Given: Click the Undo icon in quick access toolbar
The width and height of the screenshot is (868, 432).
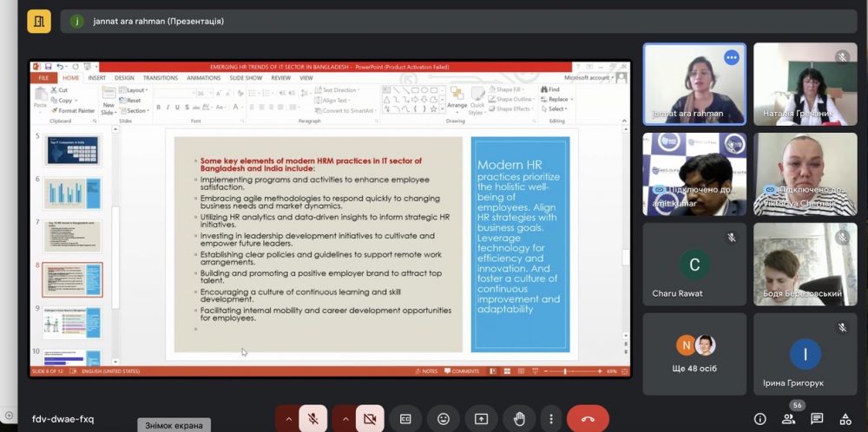Looking at the screenshot, I should click(x=60, y=67).
